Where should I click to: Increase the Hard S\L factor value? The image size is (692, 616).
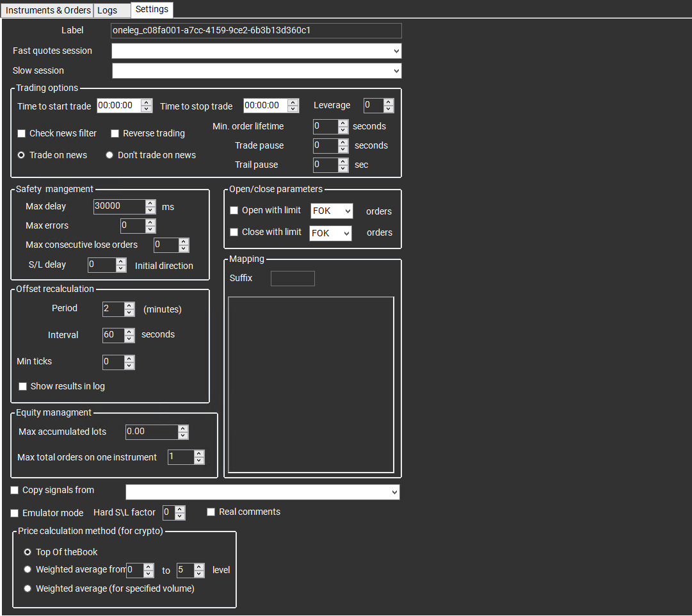180,509
